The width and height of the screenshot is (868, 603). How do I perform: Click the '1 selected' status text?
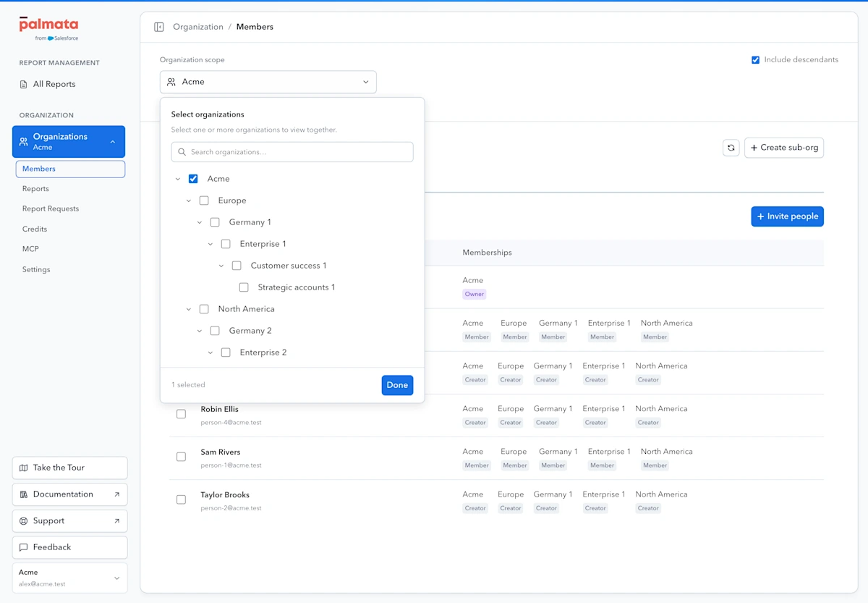point(188,385)
